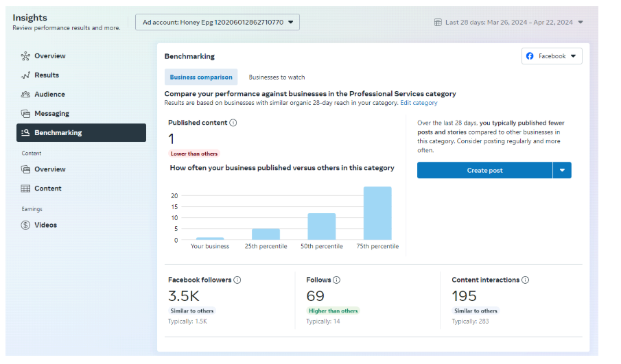
Task: Click the Results trend line icon
Action: point(25,75)
